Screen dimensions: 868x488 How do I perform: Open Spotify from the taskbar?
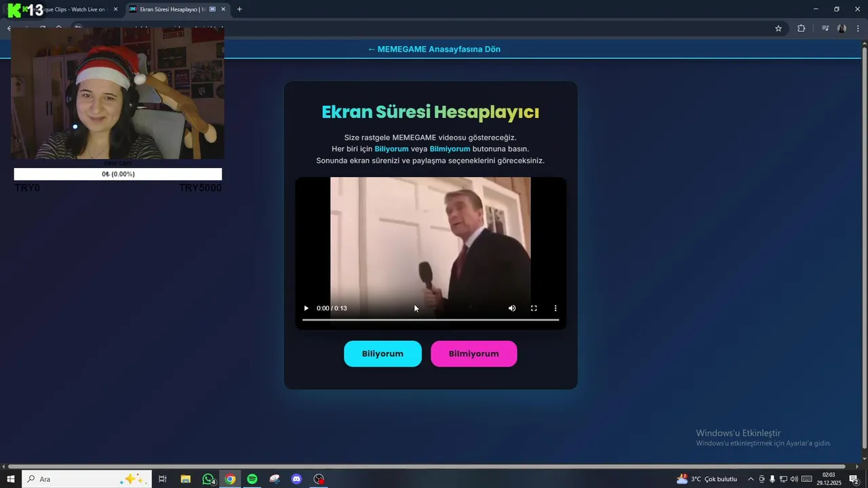[252, 479]
